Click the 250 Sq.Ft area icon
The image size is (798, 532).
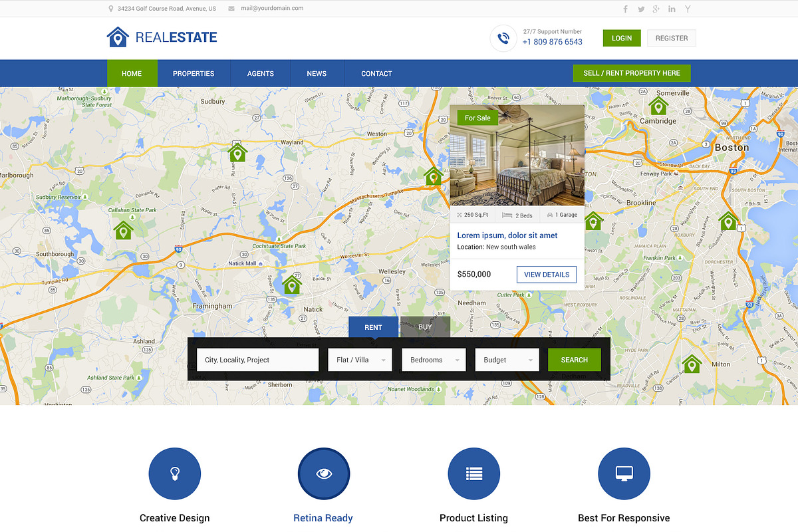coord(460,215)
